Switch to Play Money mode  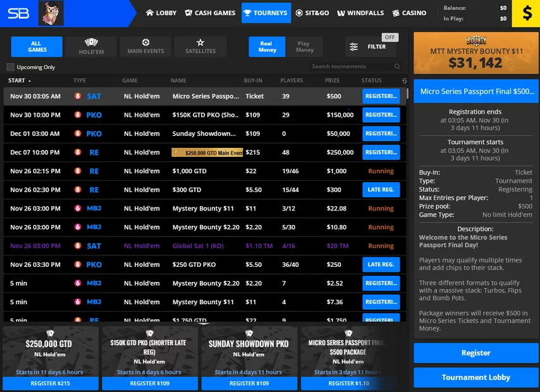(x=304, y=47)
